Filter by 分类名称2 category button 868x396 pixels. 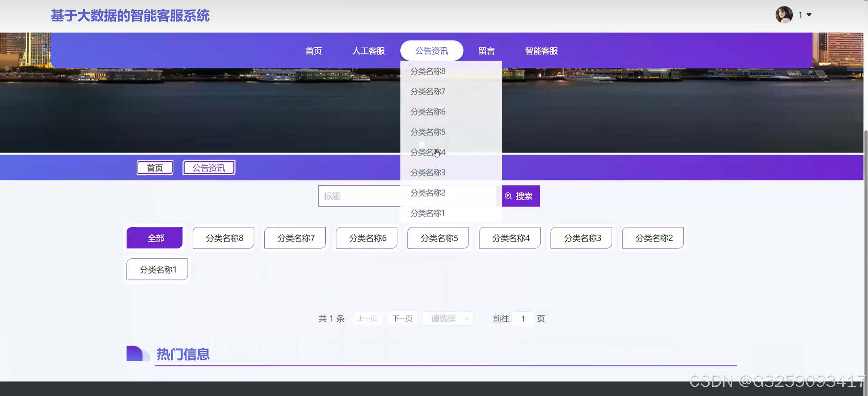click(653, 238)
